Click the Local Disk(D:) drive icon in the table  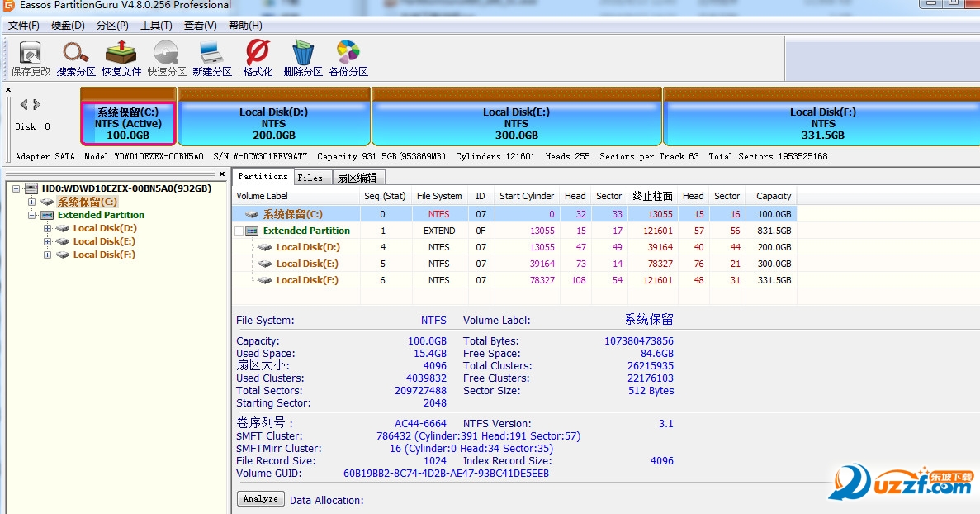pyautogui.click(x=265, y=247)
